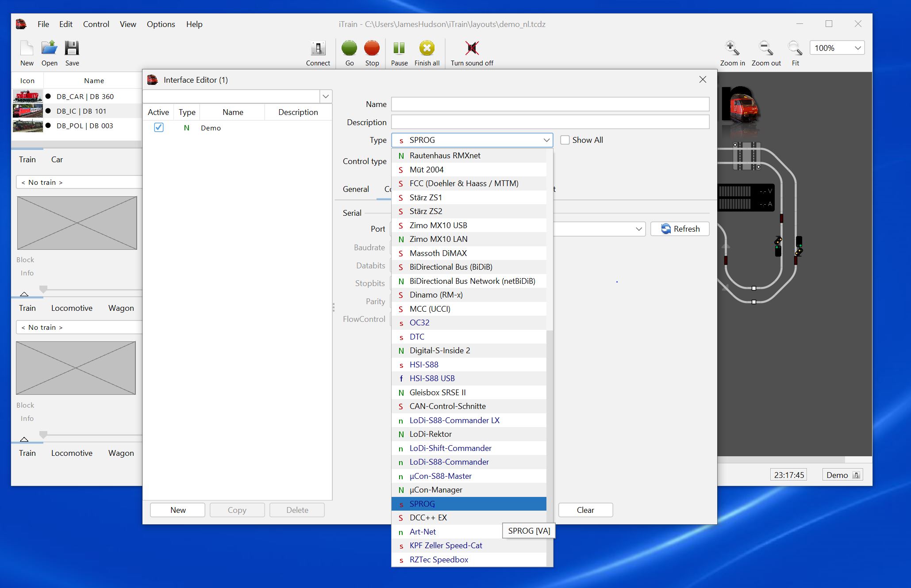This screenshot has height=588, width=911.
Task: Switch to the General tab
Action: tap(356, 189)
